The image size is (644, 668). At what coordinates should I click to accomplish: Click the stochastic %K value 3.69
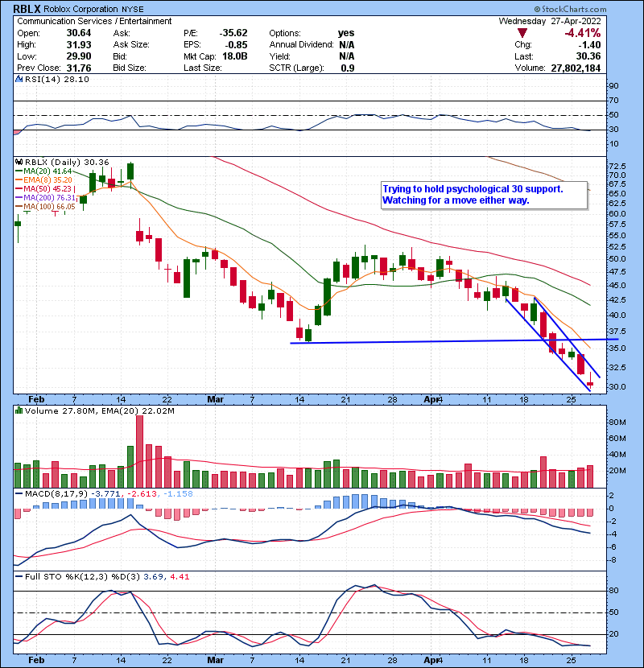pyautogui.click(x=154, y=577)
